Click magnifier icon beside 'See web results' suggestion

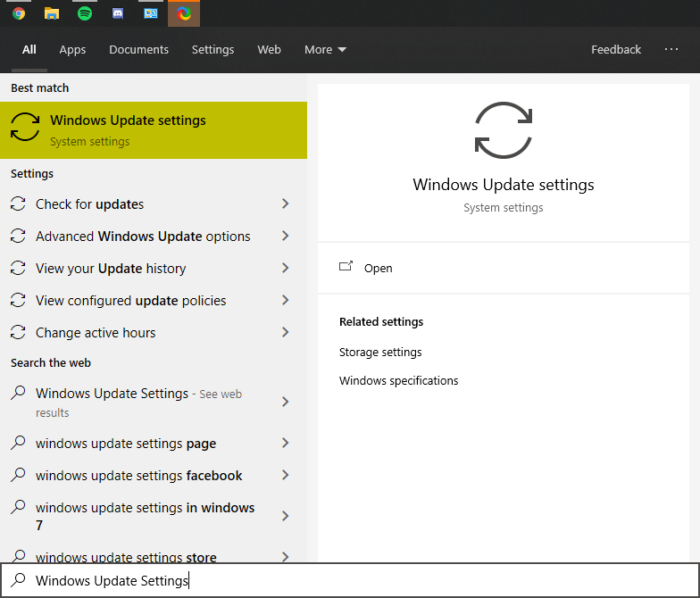point(18,393)
